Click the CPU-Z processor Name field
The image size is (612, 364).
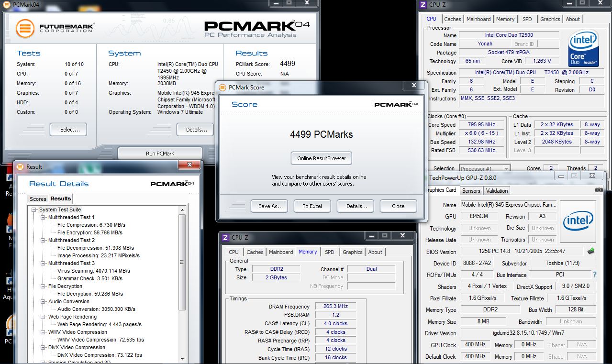(x=509, y=35)
